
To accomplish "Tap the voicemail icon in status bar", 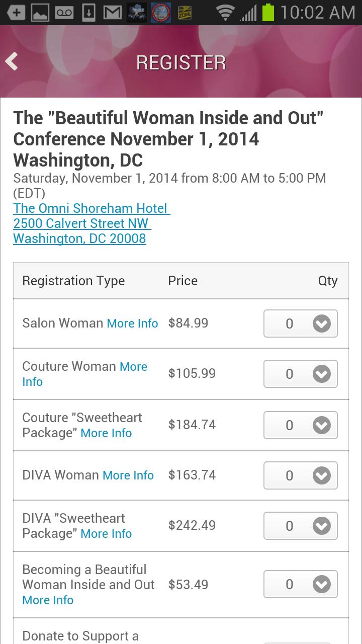I will pos(64,13).
